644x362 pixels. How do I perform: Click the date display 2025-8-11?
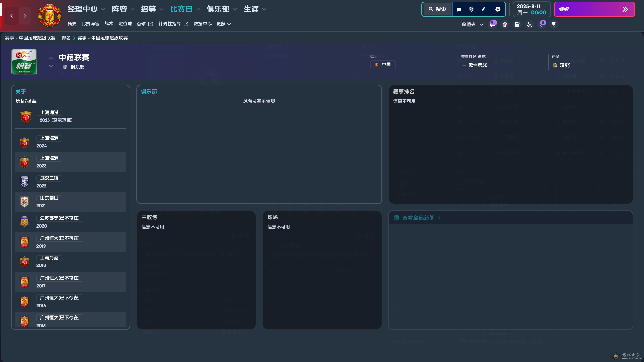pos(531,9)
